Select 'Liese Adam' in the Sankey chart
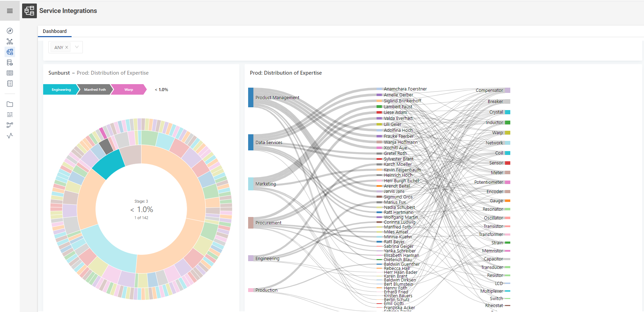The width and height of the screenshot is (644, 312). (x=396, y=112)
